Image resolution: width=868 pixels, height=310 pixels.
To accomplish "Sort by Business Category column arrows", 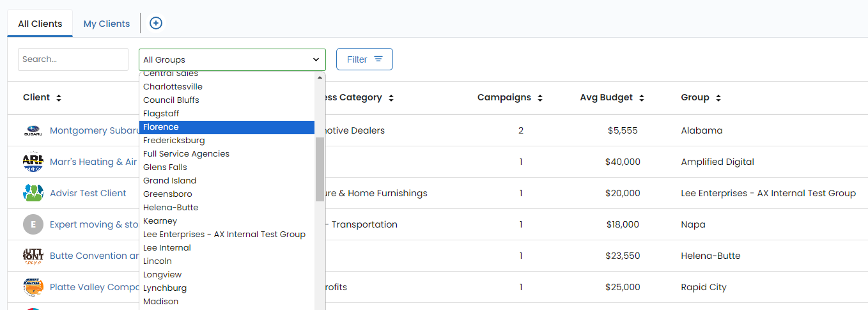I will pyautogui.click(x=391, y=98).
